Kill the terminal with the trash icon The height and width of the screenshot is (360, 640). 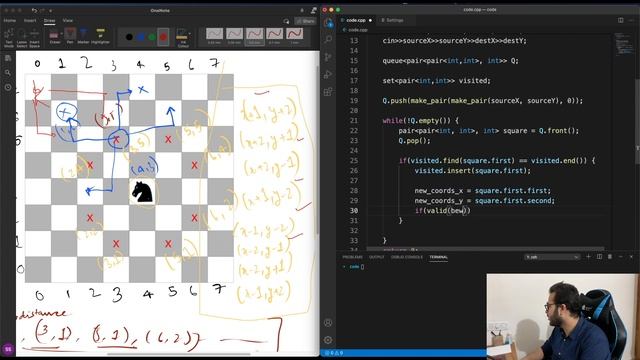coord(610,257)
